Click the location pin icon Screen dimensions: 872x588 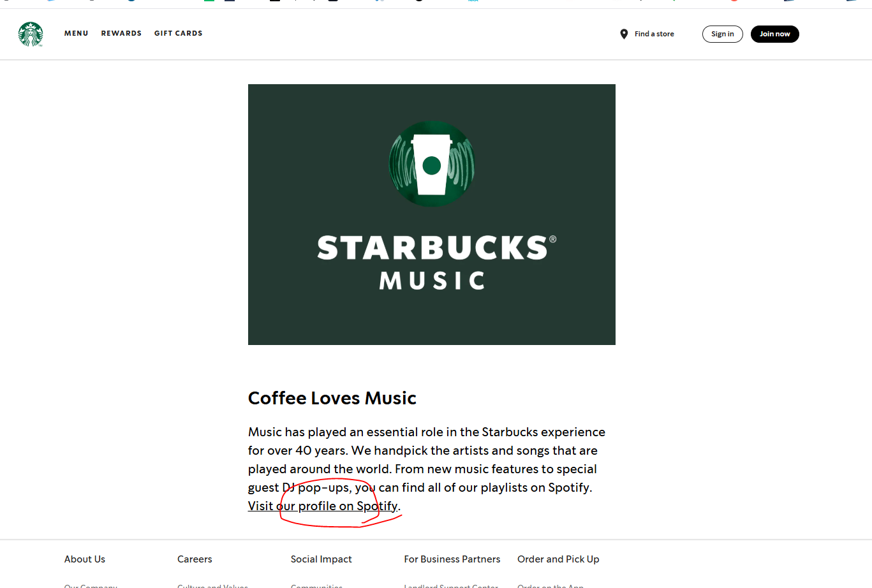click(x=624, y=34)
